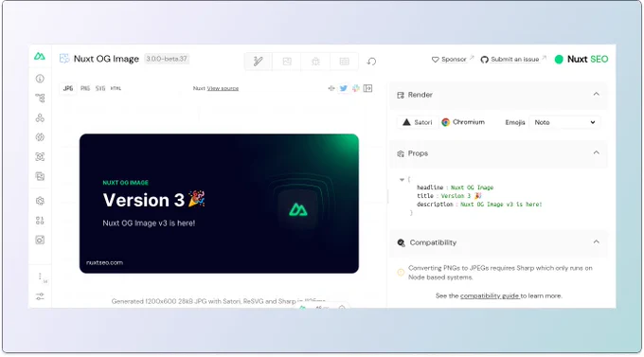Open the three-dots more menu in sidebar
The image size is (644, 357).
[40, 277]
